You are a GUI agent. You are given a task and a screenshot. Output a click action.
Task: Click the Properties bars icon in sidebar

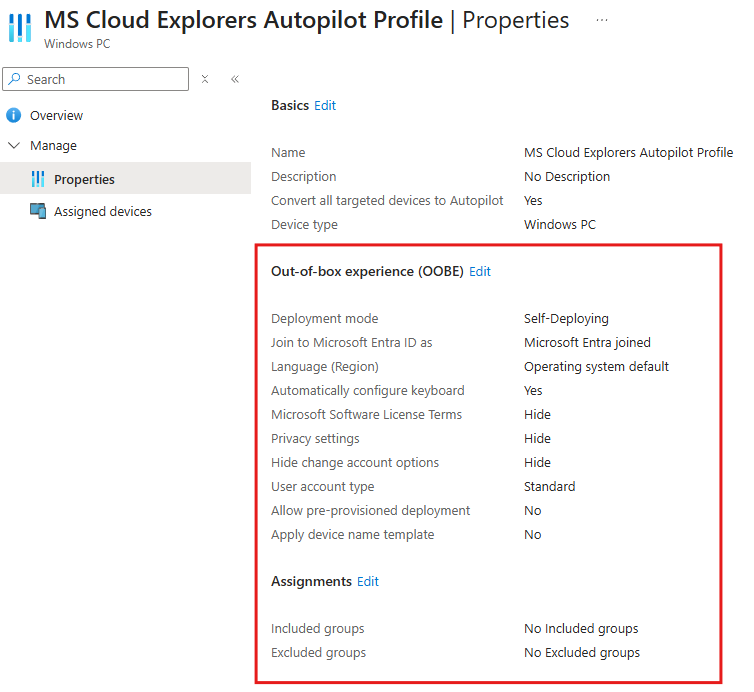tap(38, 179)
